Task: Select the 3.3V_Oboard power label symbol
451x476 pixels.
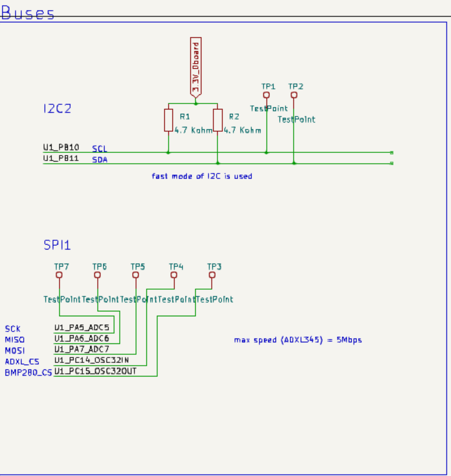Action: [x=196, y=67]
